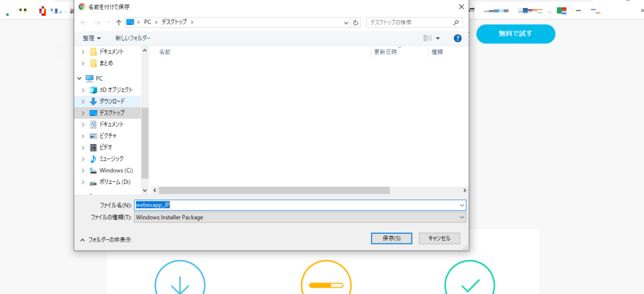Click the キャンセル button

click(x=440, y=238)
